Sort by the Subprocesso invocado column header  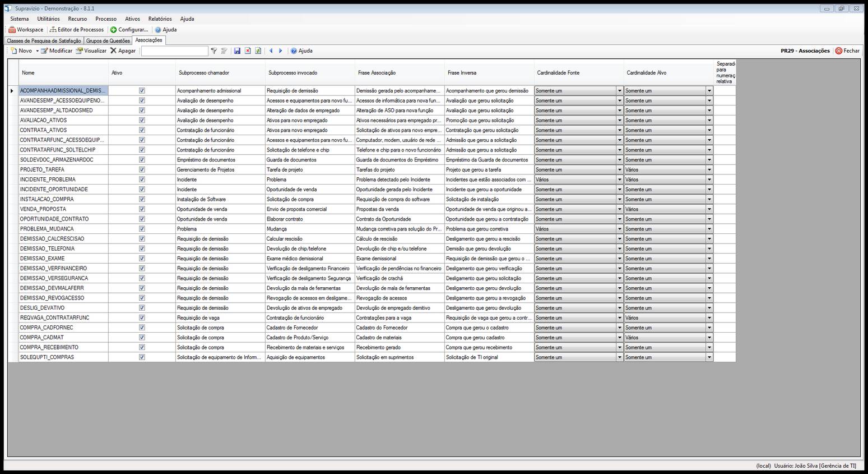[310, 73]
